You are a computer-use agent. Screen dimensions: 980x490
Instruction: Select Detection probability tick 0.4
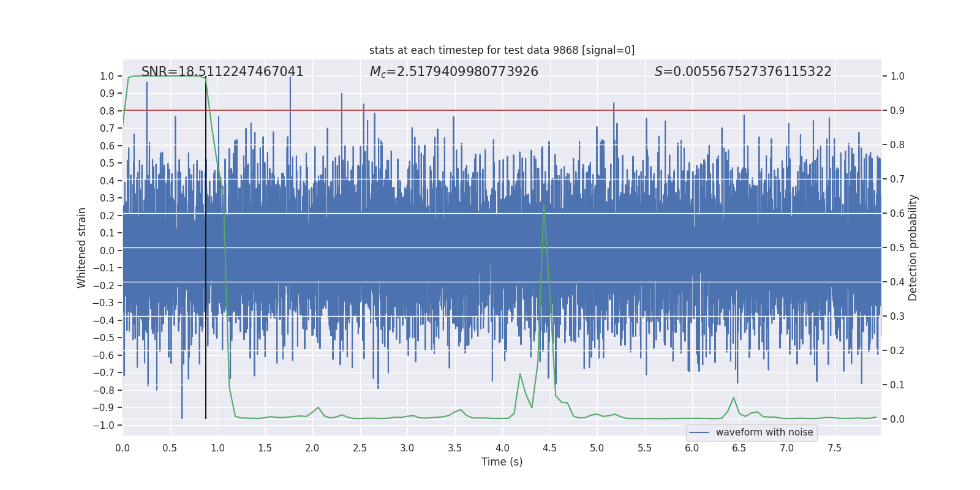(x=897, y=282)
